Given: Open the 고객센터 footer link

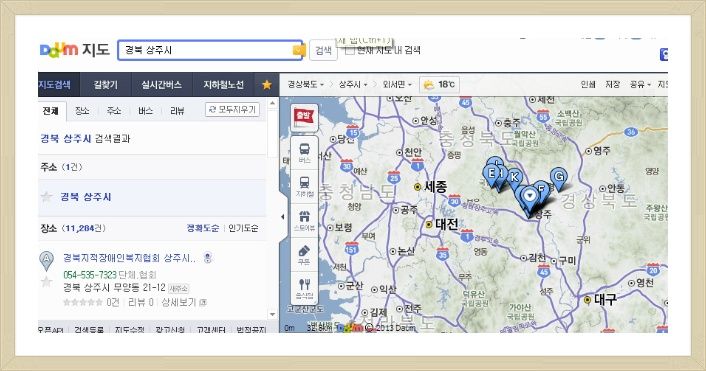Looking at the screenshot, I should (x=211, y=330).
